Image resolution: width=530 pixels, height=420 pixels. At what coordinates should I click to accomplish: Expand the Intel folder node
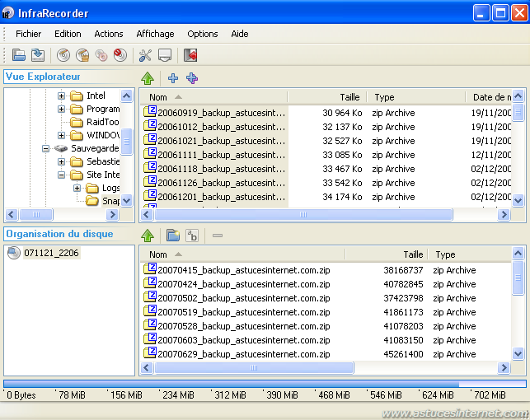coord(61,96)
